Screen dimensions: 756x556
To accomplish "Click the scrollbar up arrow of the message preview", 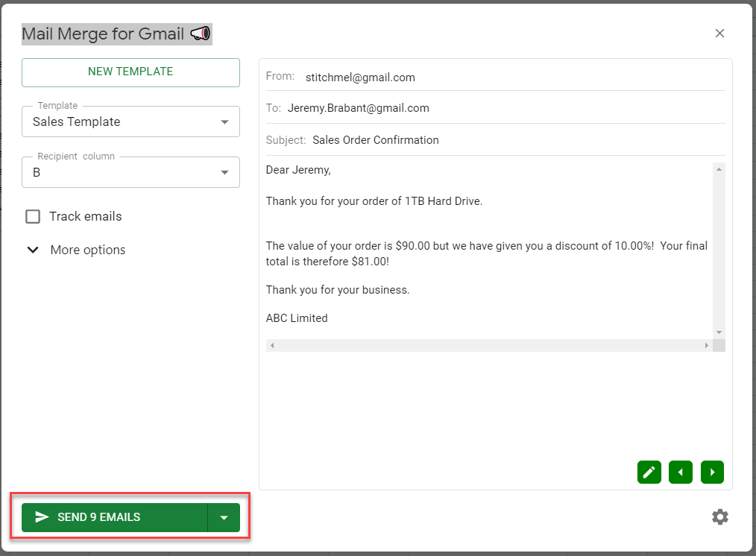I will coord(719,168).
